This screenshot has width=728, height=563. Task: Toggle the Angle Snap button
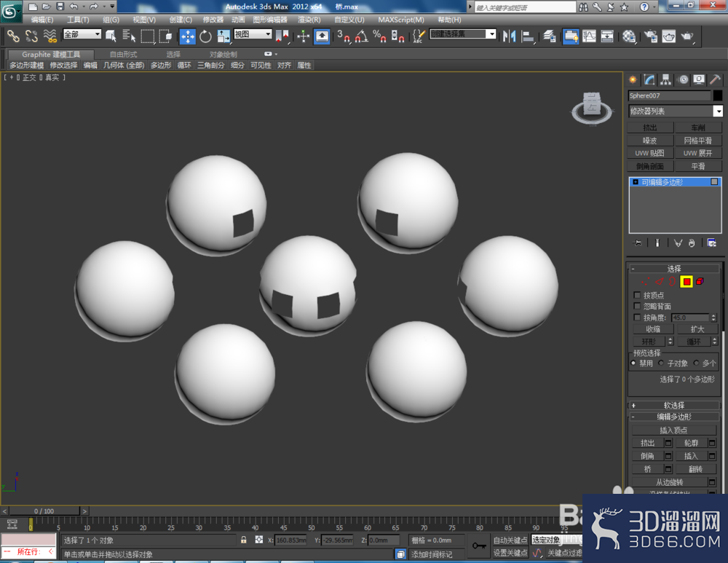pyautogui.click(x=361, y=36)
